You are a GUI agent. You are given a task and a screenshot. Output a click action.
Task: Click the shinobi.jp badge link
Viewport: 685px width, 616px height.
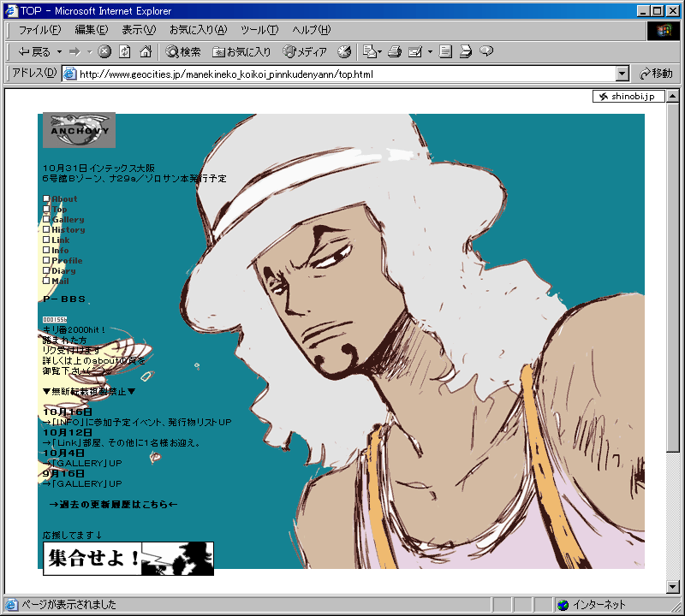coord(628,96)
